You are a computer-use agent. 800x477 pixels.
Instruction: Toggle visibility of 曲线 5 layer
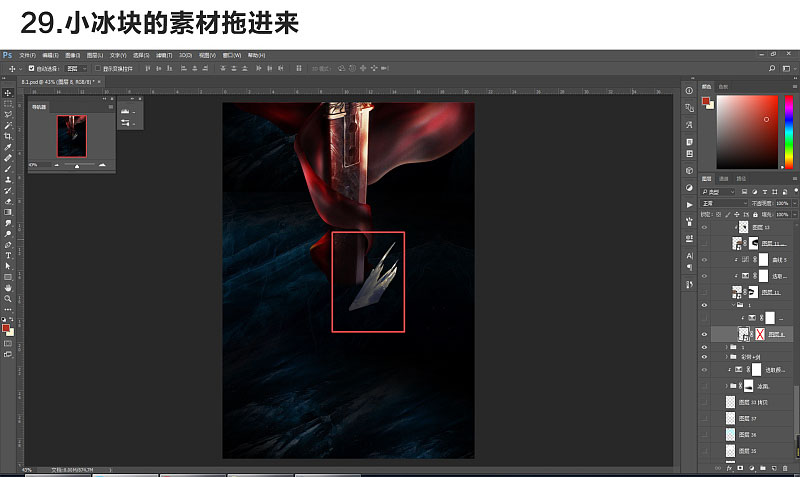705,260
